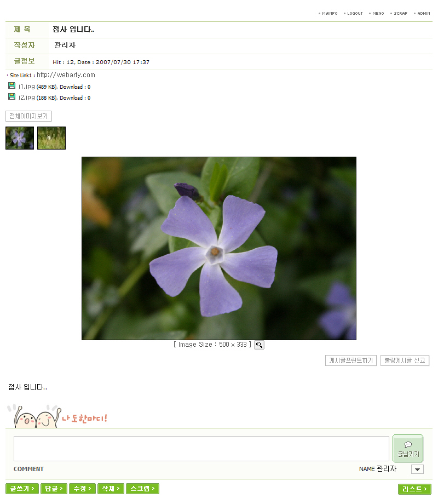438x504 pixels.
Task: Click the green 리스트 button
Action: (x=414, y=489)
